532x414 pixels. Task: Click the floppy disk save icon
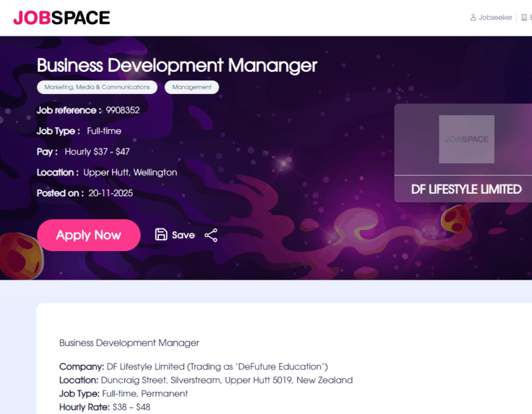161,234
